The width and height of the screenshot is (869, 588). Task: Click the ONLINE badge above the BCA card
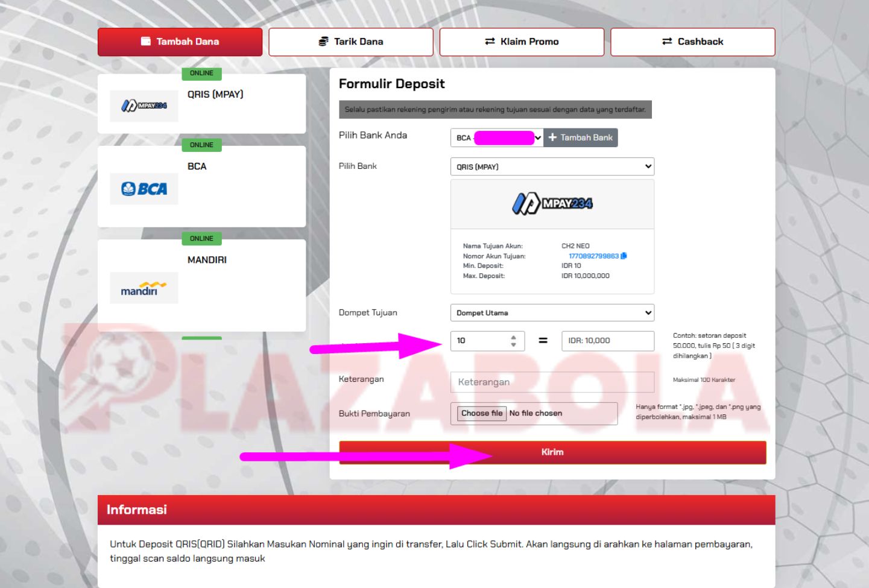click(x=202, y=145)
